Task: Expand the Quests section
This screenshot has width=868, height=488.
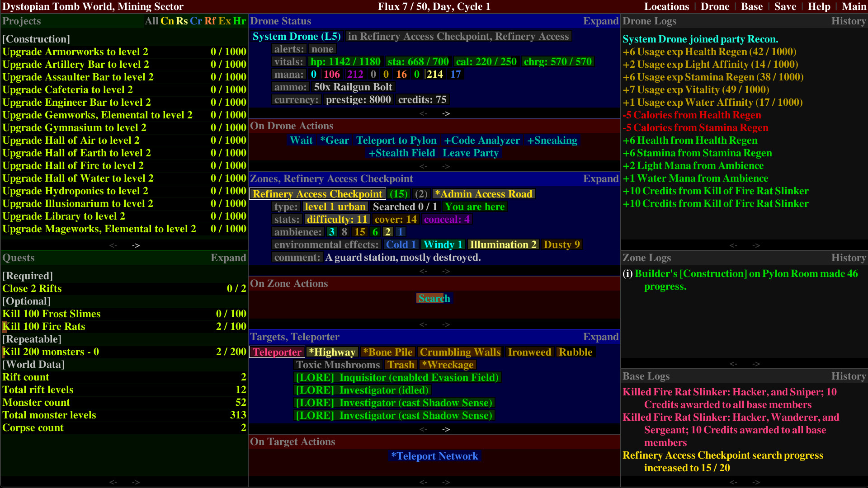Action: pos(228,258)
